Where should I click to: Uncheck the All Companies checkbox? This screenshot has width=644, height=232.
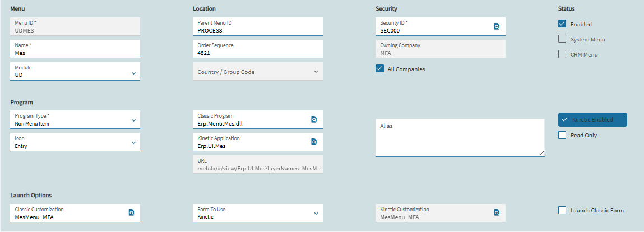(379, 69)
